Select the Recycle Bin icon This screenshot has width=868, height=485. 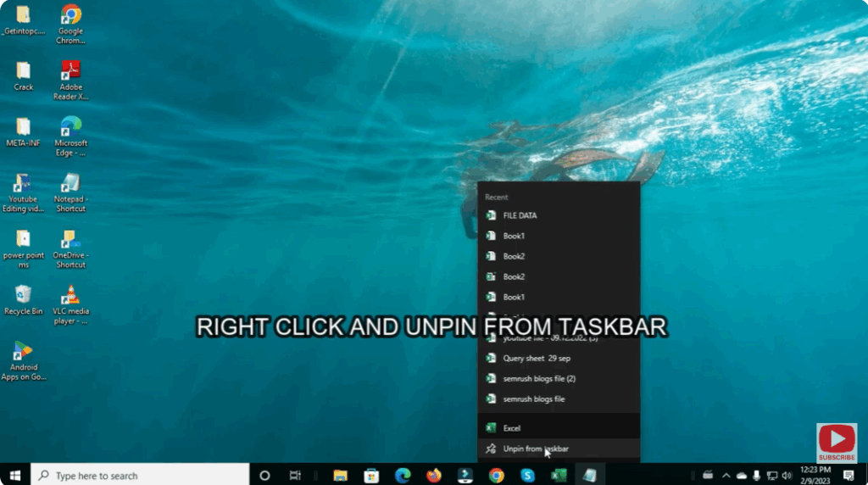(x=23, y=299)
